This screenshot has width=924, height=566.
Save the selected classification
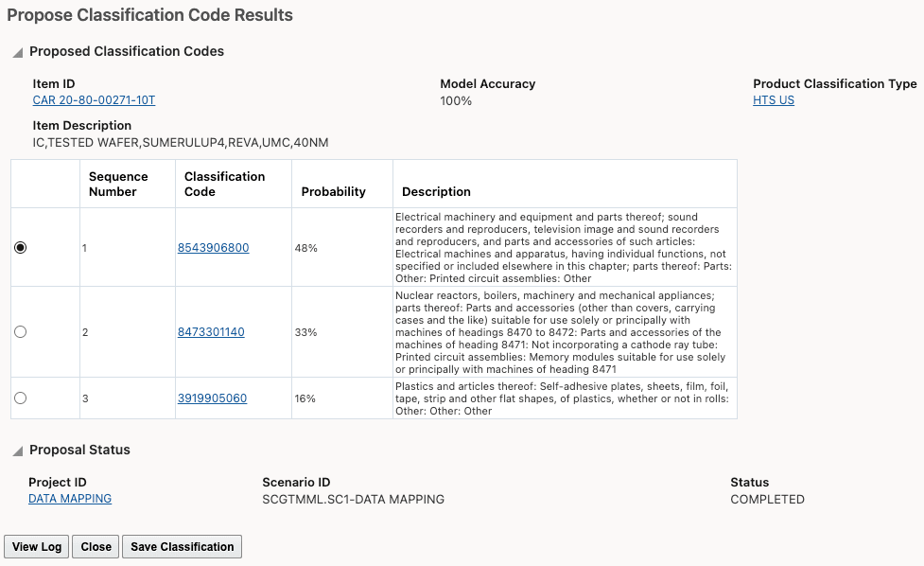[183, 546]
